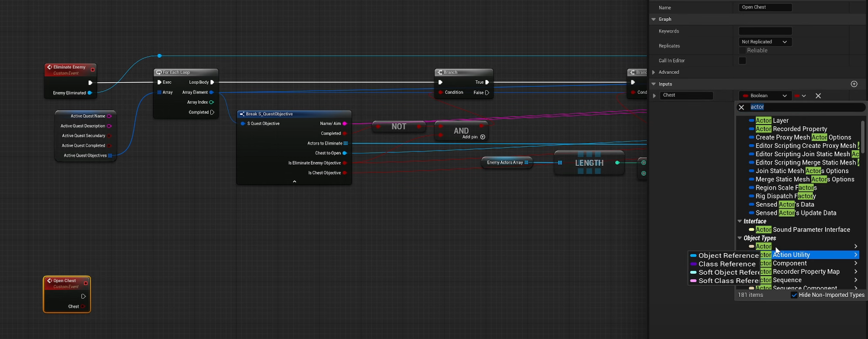The height and width of the screenshot is (339, 868).
Task: Collapse the Interface category in type list
Action: [740, 221]
